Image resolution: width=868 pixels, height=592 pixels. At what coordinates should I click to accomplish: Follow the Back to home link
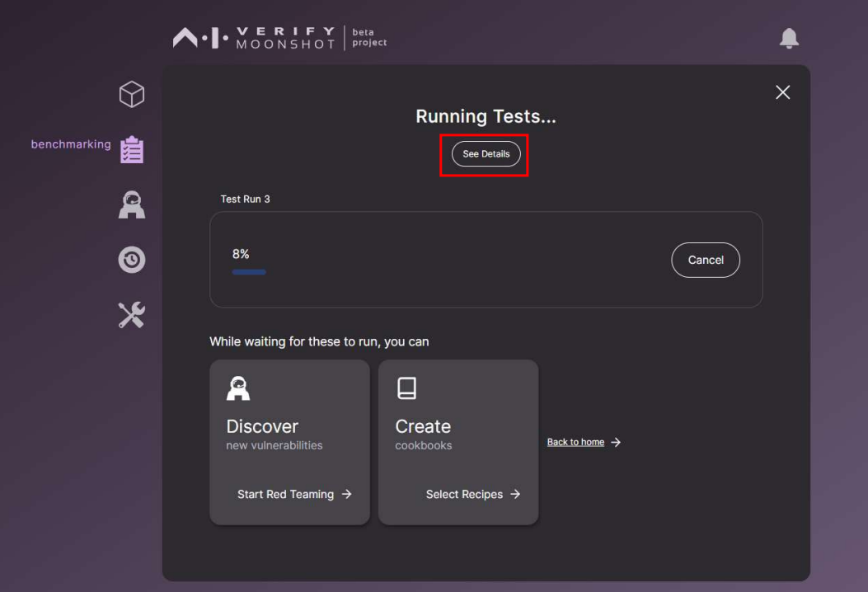pyautogui.click(x=575, y=442)
